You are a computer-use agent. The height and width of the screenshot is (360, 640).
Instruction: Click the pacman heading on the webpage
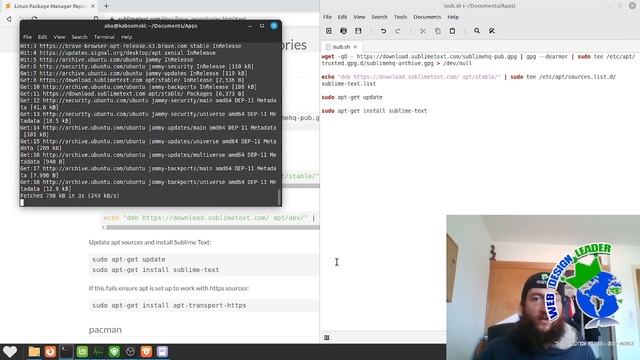tap(105, 330)
